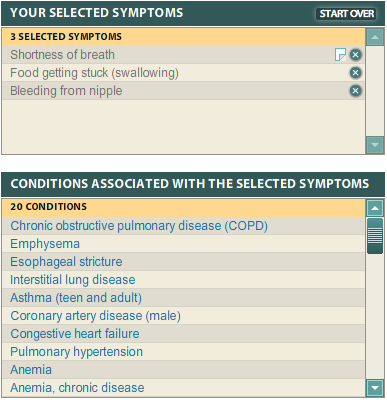
Task: Select the Shortness of breath symptom row
Action: click(x=183, y=55)
